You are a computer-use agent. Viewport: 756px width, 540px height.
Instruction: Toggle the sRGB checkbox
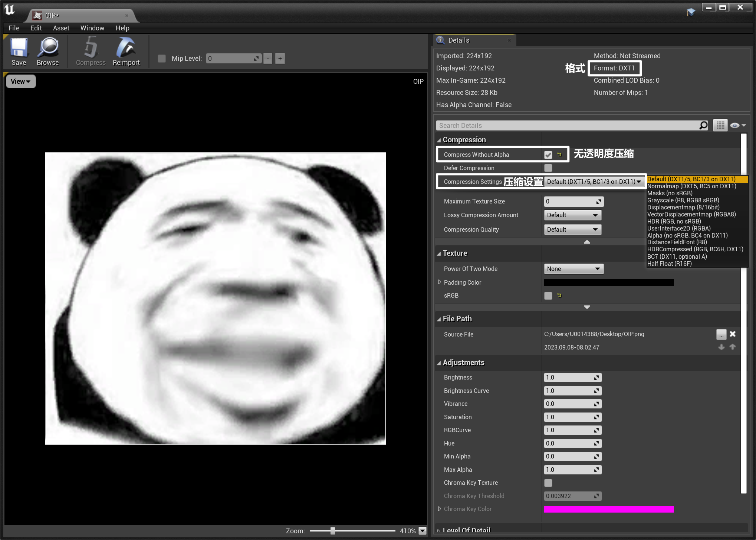point(548,295)
